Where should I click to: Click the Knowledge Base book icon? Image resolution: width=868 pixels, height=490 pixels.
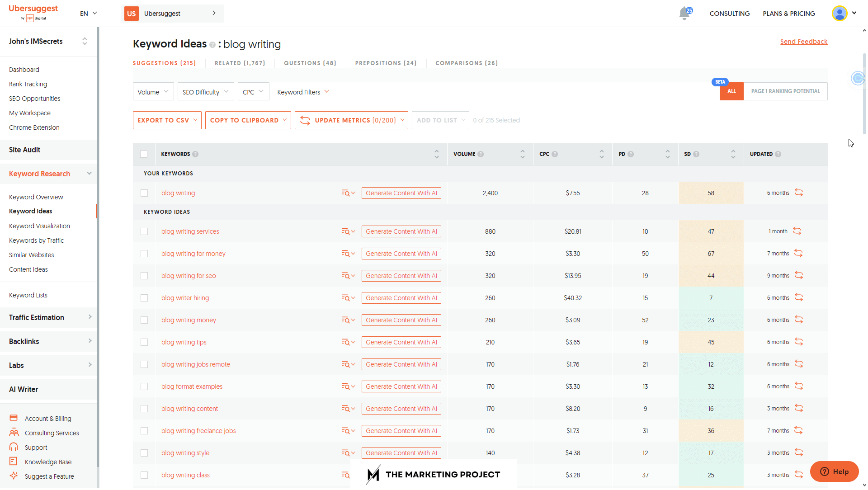(13, 462)
